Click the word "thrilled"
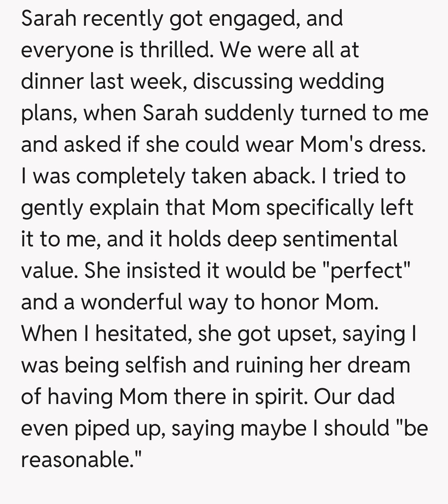Screen dimensions: 448x504 point(179,50)
